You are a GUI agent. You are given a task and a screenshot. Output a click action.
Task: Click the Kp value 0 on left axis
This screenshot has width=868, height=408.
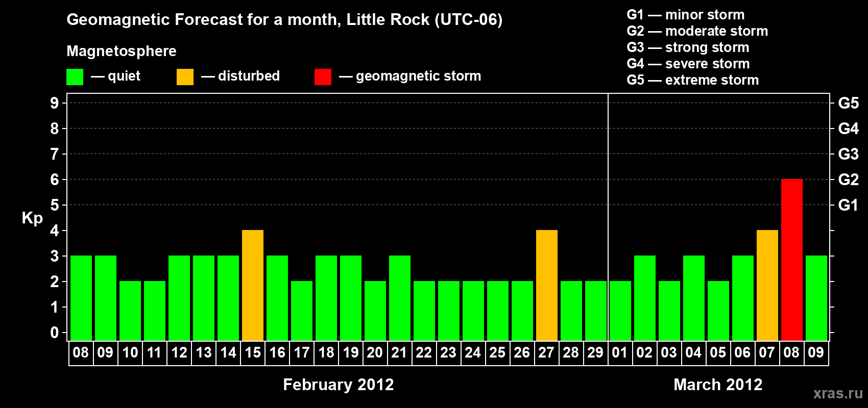click(x=55, y=333)
